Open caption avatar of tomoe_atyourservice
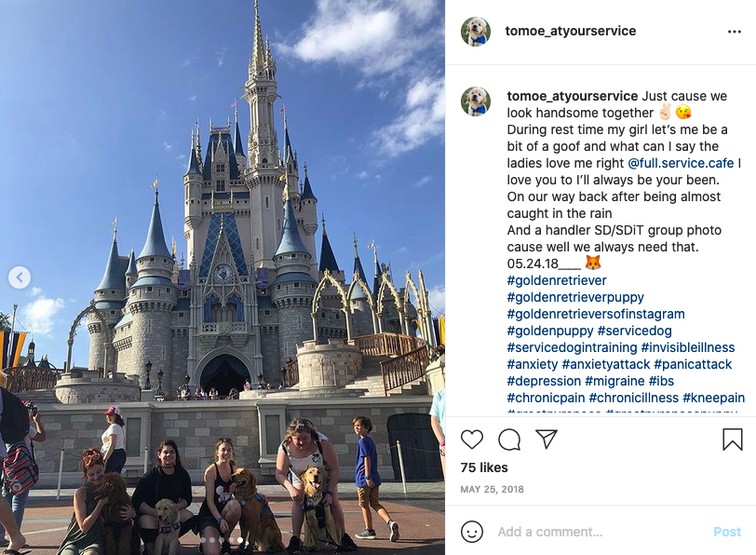Screen dimensions: 756x555 click(x=476, y=102)
